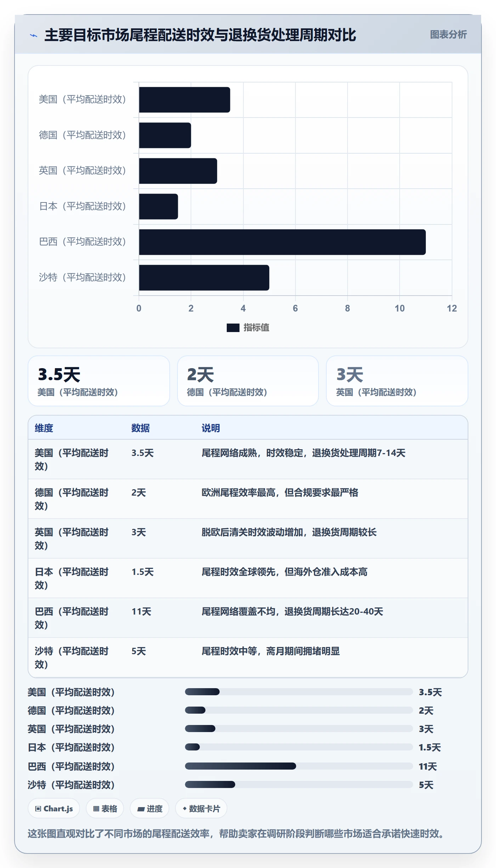Select table cell 尾程时效全球领先，但海外仓准入成本高
496x868 pixels.
[284, 572]
